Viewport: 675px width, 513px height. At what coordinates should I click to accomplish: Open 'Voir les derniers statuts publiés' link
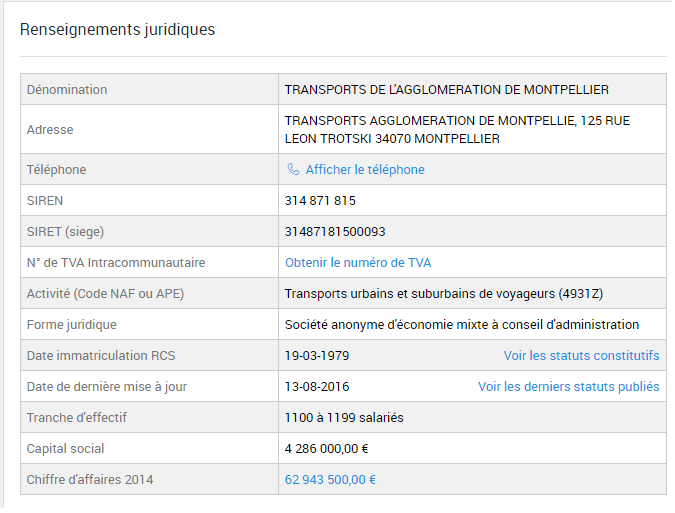[568, 387]
